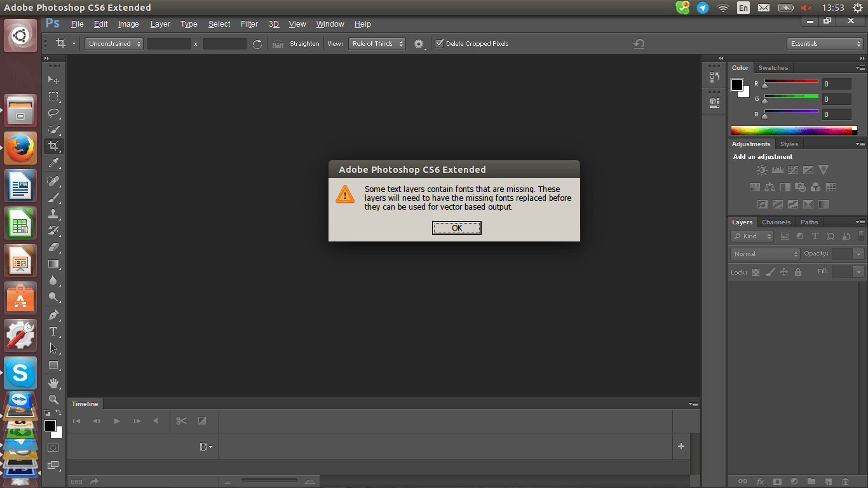
Task: Select the Crop tool in toolbox
Action: click(54, 146)
